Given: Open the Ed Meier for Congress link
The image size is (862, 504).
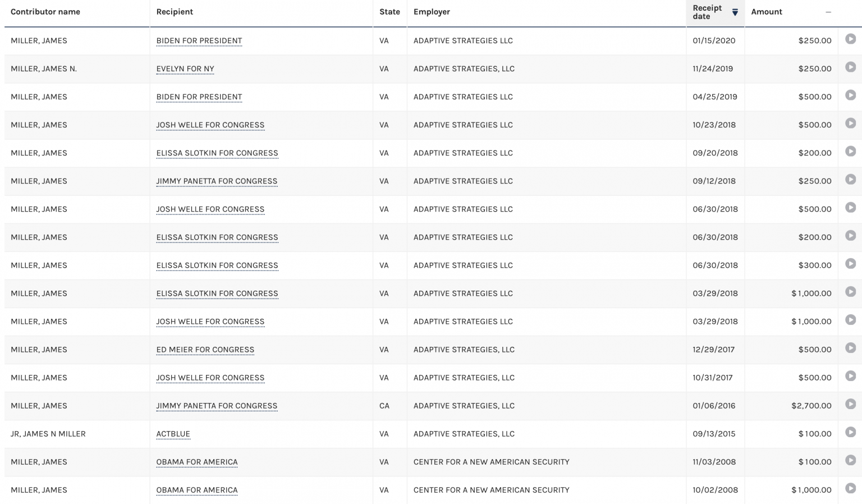Looking at the screenshot, I should (205, 350).
